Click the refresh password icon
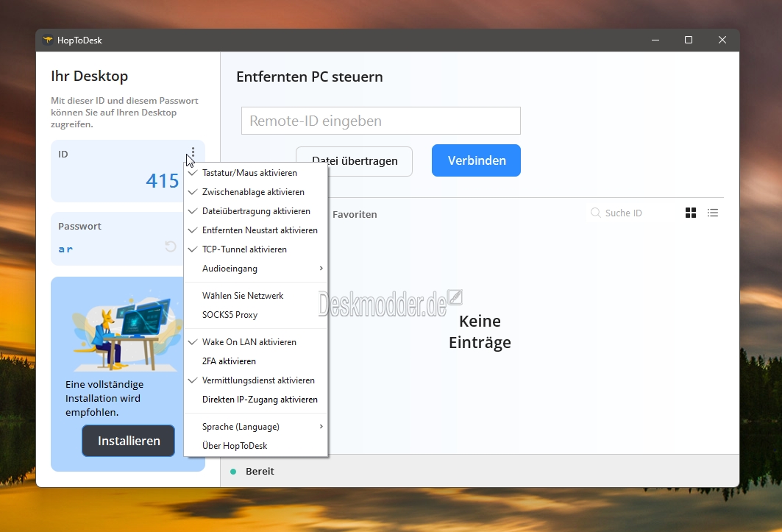 [x=171, y=246]
